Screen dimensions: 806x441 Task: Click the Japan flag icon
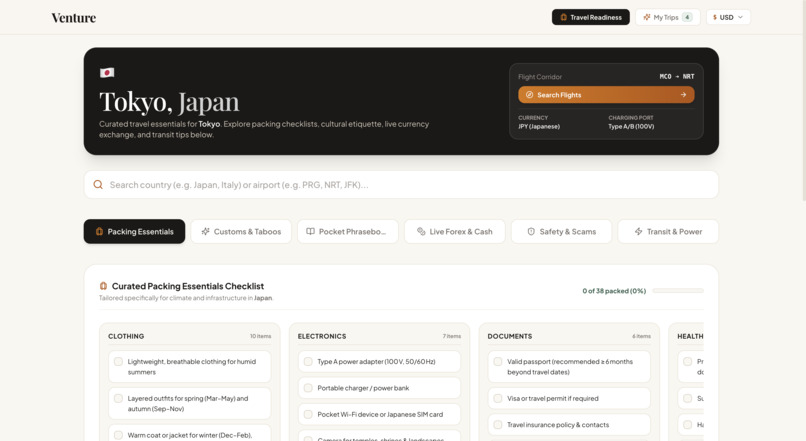click(x=107, y=72)
